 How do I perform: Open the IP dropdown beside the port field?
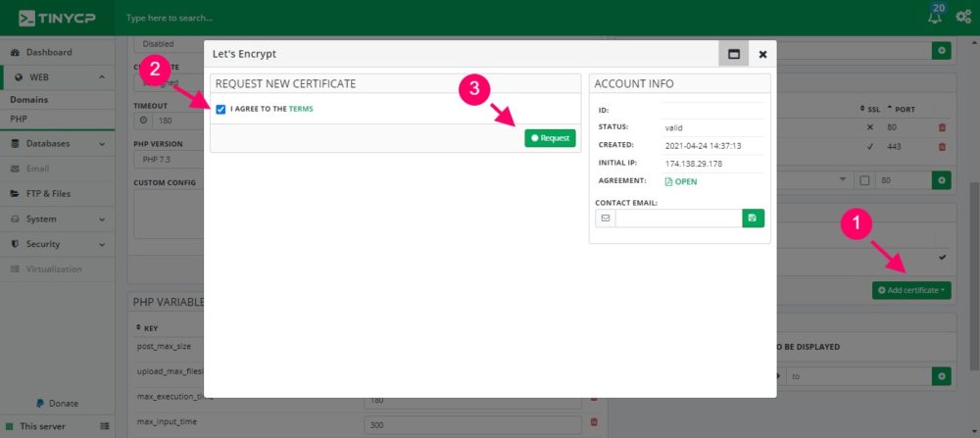click(x=843, y=180)
